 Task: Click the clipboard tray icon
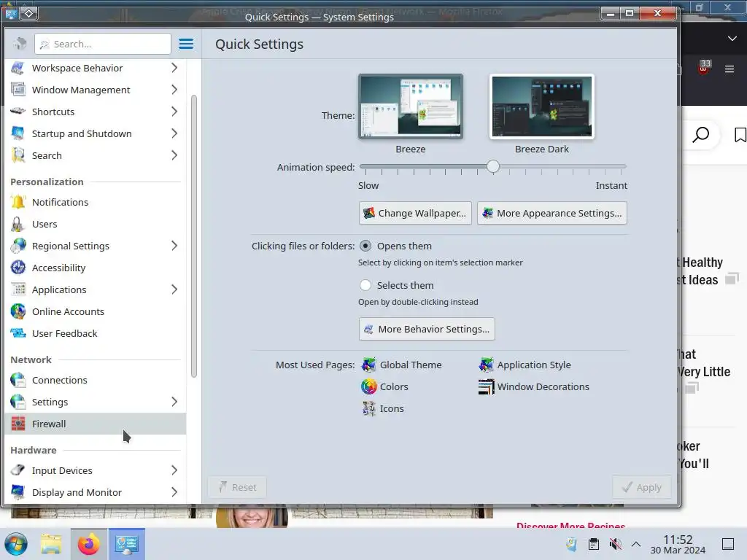(594, 544)
